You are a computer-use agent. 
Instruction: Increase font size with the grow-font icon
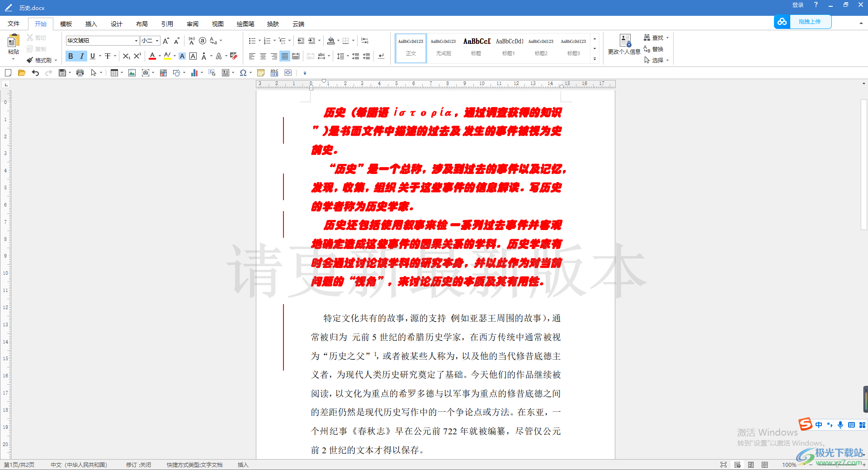[x=166, y=41]
